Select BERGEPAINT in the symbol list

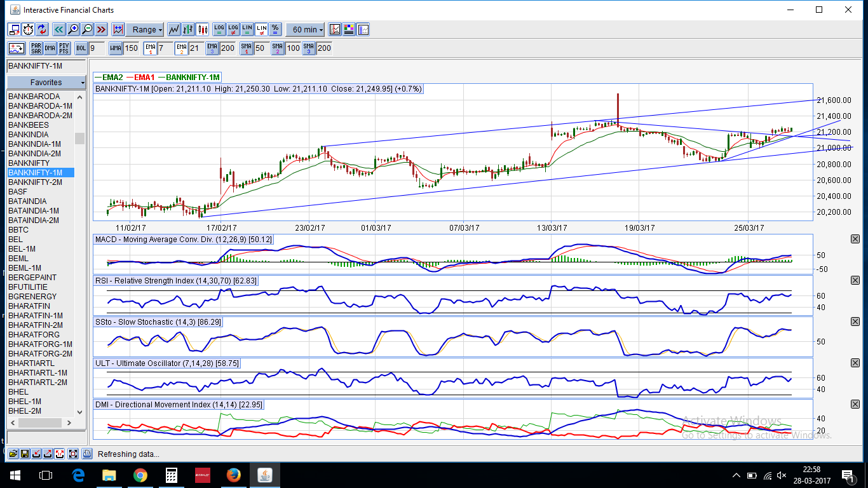pos(41,278)
